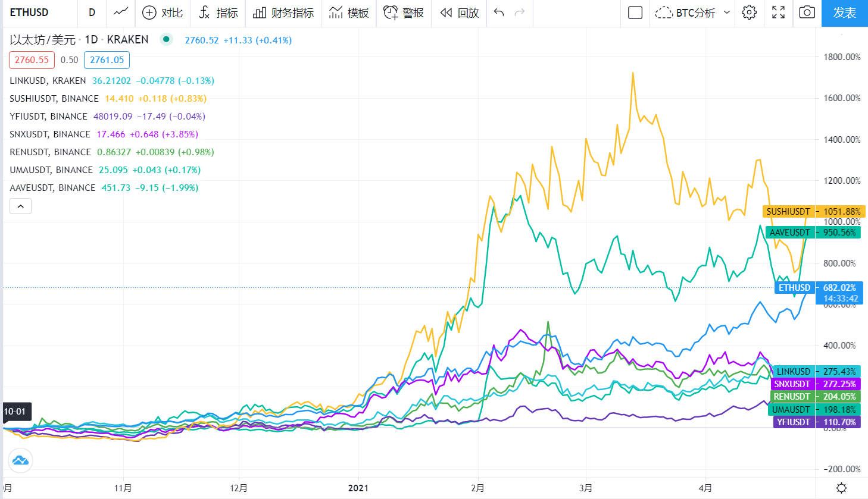Collapse the symbol legend list
868x499 pixels.
click(x=20, y=206)
